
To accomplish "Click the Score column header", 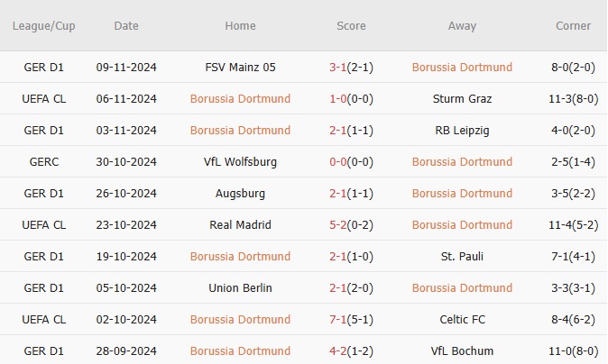I will tap(351, 26).
